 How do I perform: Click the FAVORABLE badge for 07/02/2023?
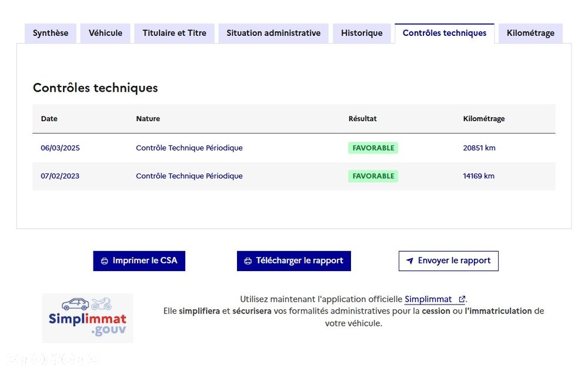(x=373, y=176)
